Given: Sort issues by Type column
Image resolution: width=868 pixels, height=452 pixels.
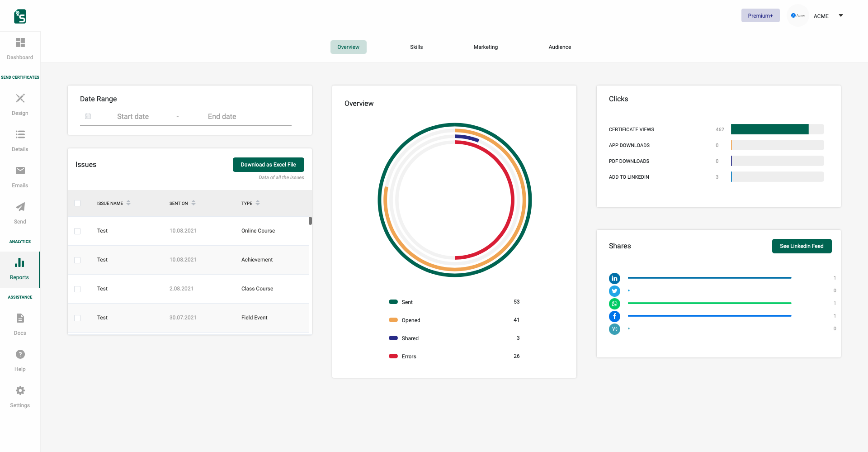Looking at the screenshot, I should [258, 203].
